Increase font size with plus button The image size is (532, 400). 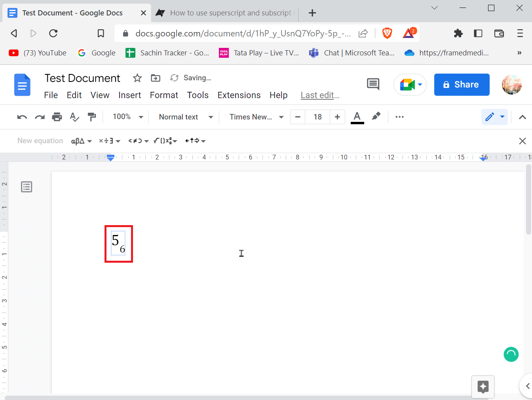pyautogui.click(x=337, y=117)
